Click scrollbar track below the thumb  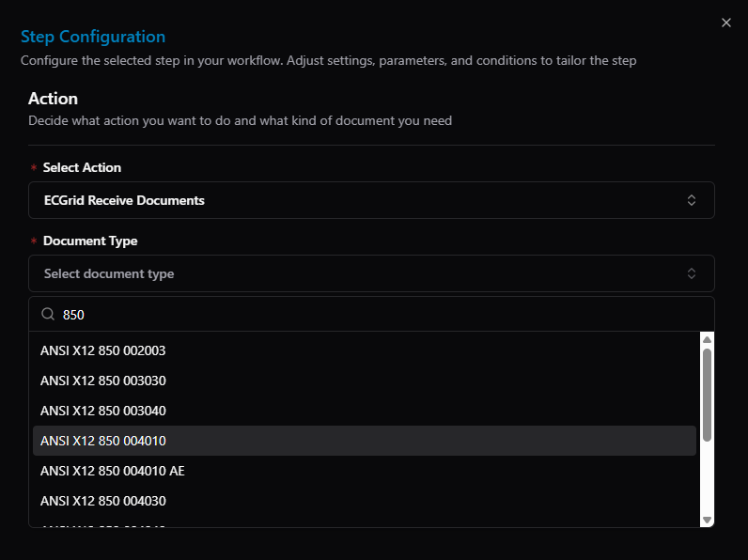[707, 478]
